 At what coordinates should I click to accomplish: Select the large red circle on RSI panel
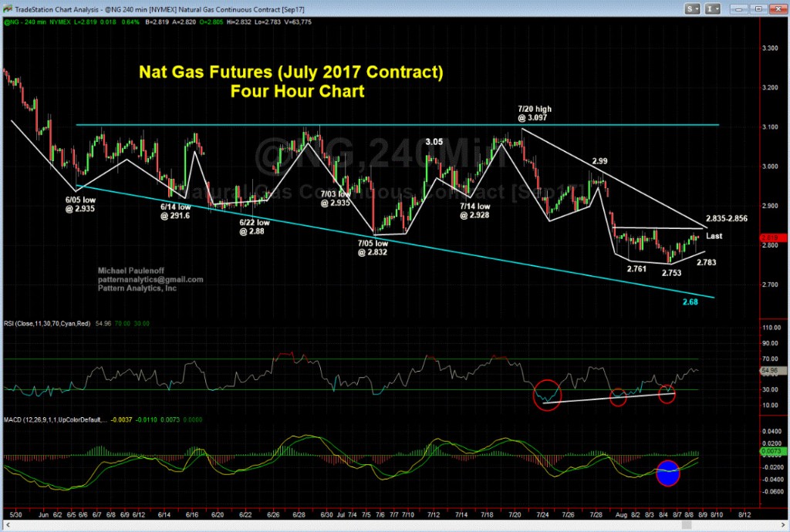point(548,395)
